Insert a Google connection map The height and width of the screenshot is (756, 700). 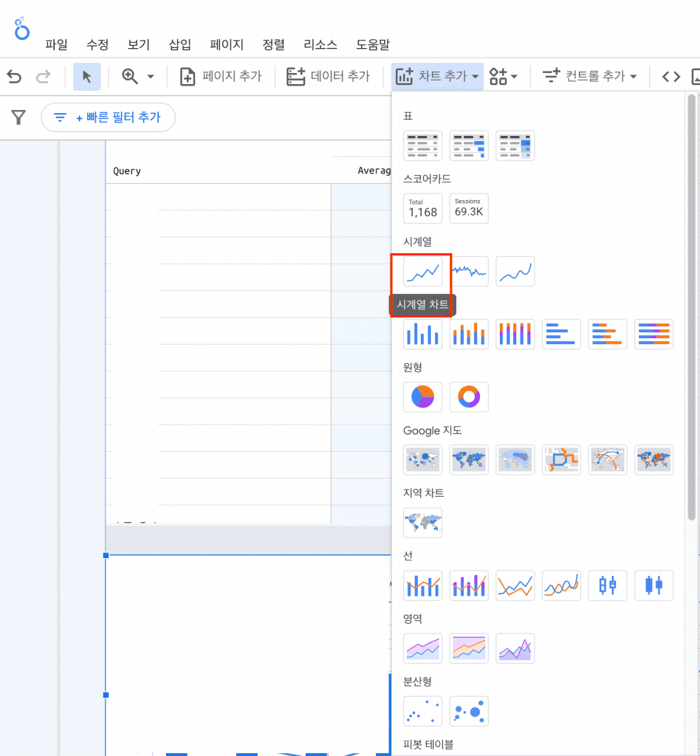(608, 460)
